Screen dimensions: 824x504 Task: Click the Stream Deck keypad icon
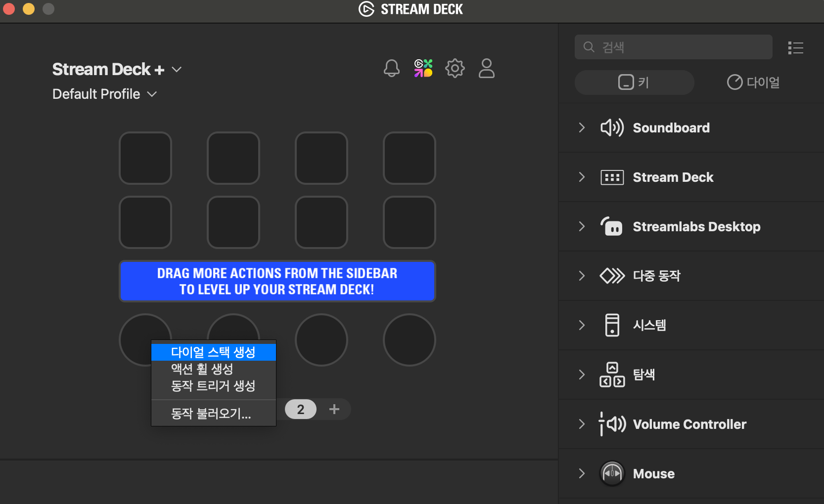[x=612, y=177]
